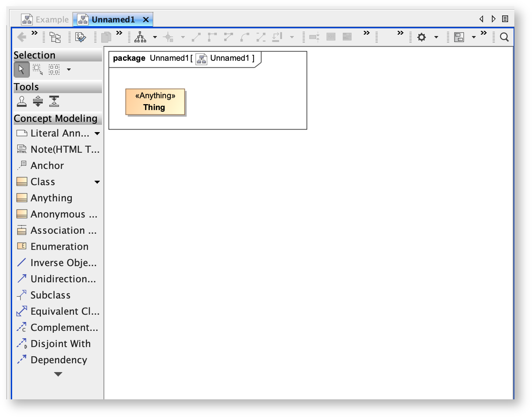Click the diagram validation checkmark icon
This screenshot has height=417, width=532.
point(80,37)
